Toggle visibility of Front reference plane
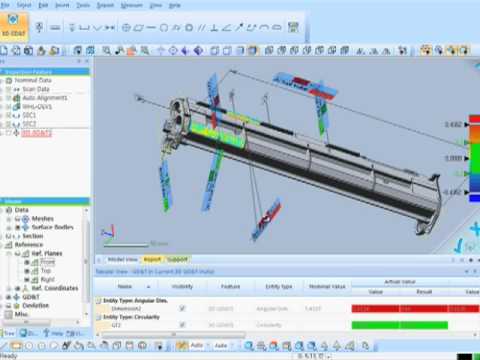 tap(27, 262)
